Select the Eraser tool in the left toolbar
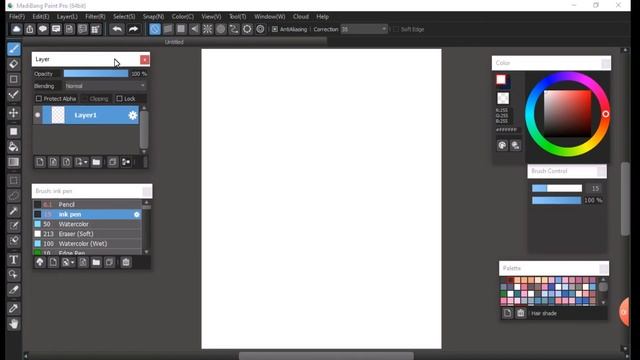The height and width of the screenshot is (360, 640). [13, 64]
